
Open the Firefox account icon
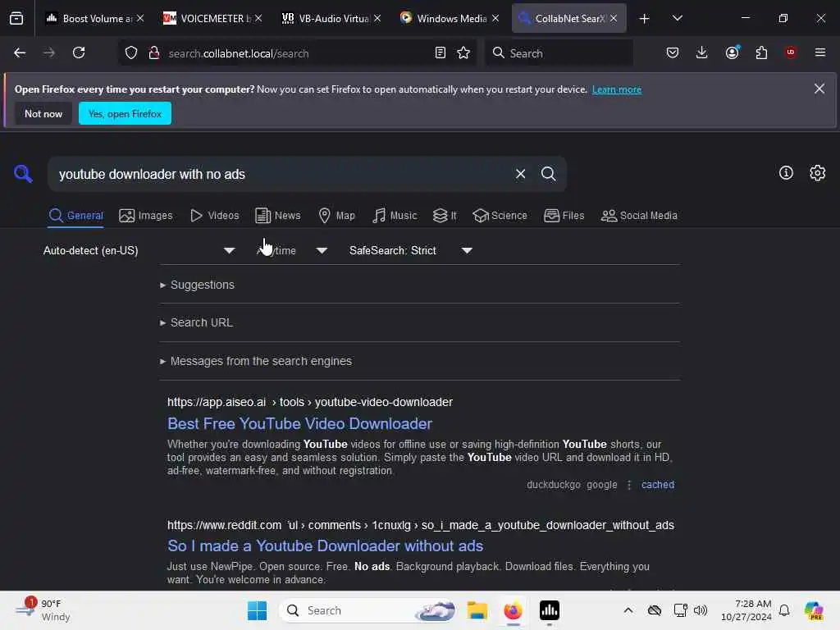click(x=733, y=52)
